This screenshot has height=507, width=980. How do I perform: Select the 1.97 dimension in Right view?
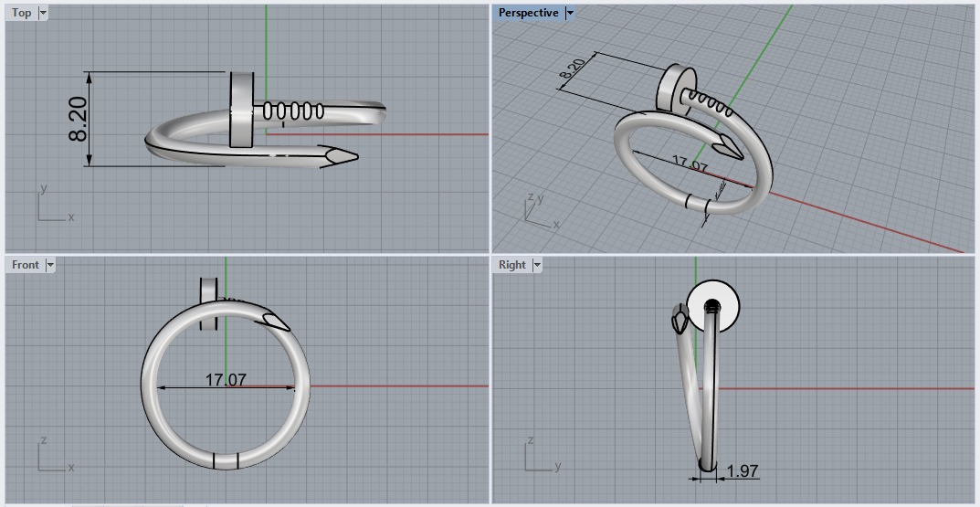point(743,470)
